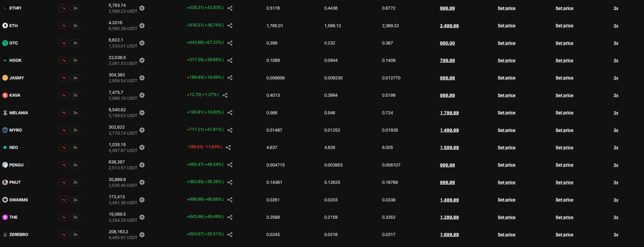This screenshot has width=644, height=247.
Task: Open 3x leverage badge beside MYRO
Action: 75,130
